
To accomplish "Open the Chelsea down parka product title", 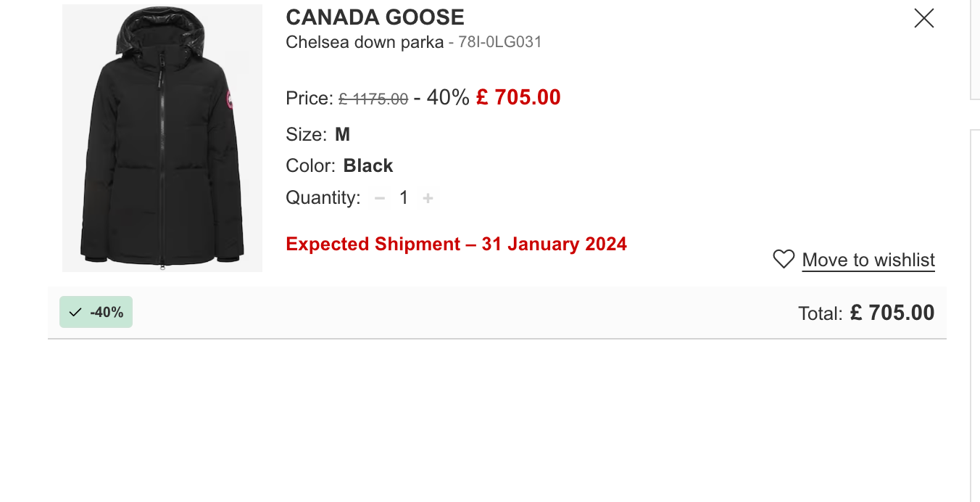I will (x=365, y=42).
